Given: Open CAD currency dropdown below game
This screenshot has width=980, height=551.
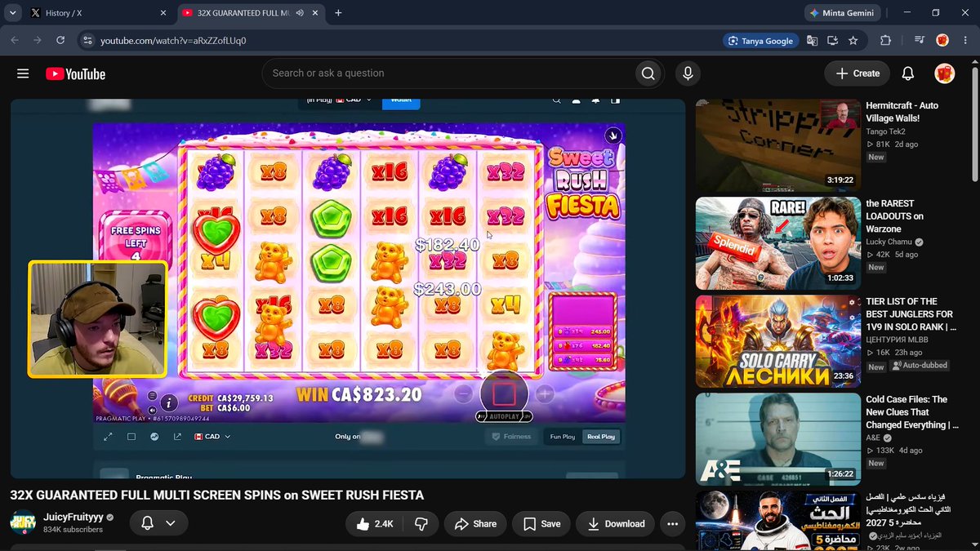Looking at the screenshot, I should tap(212, 437).
